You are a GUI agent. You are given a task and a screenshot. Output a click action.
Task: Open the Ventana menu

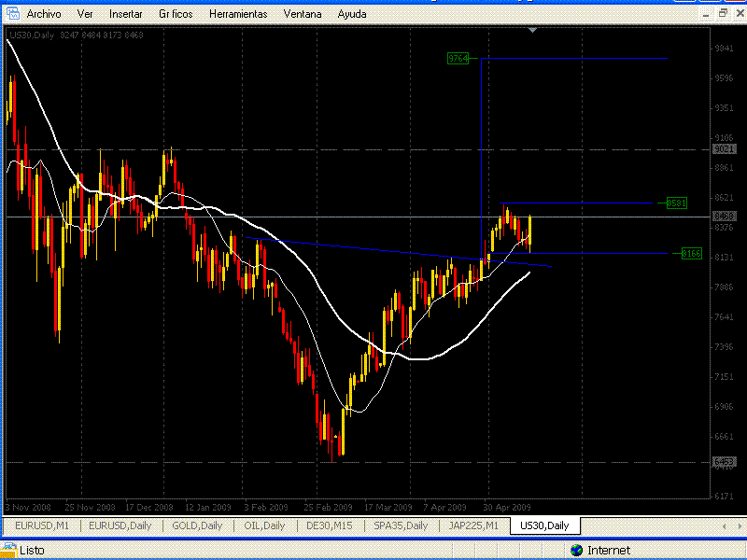[303, 14]
